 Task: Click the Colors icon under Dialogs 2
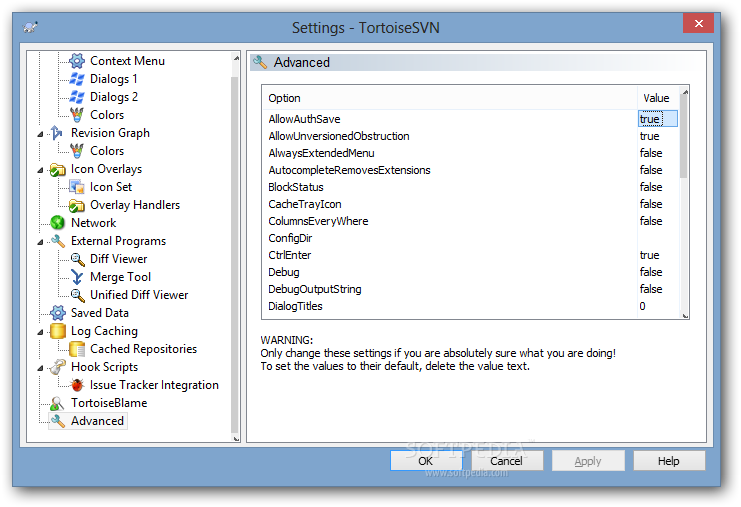click(77, 115)
